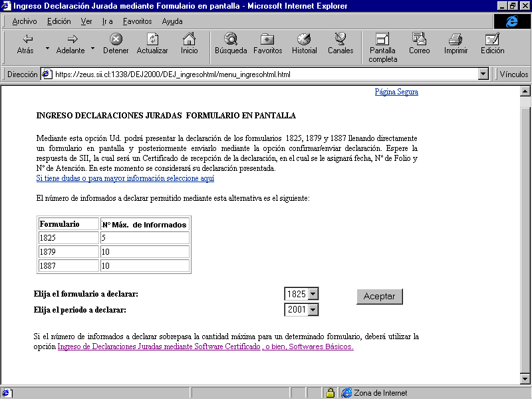Click the vertical scrollbar thumb
The width and height of the screenshot is (532, 399).
525,239
